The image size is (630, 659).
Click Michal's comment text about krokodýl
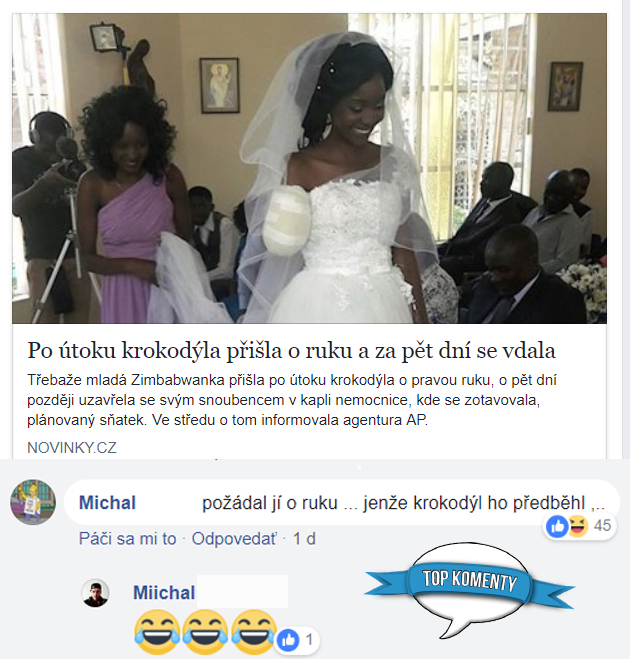(403, 503)
